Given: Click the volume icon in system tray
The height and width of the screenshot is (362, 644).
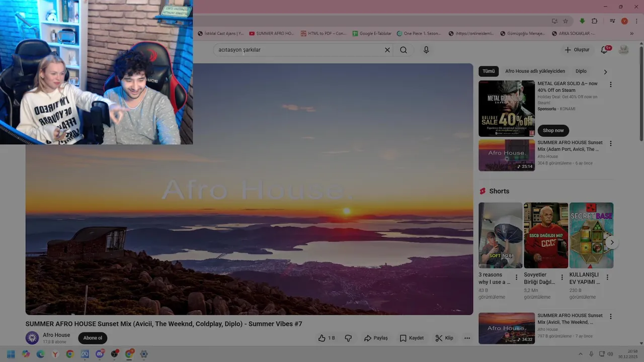Looking at the screenshot, I should pos(610,354).
